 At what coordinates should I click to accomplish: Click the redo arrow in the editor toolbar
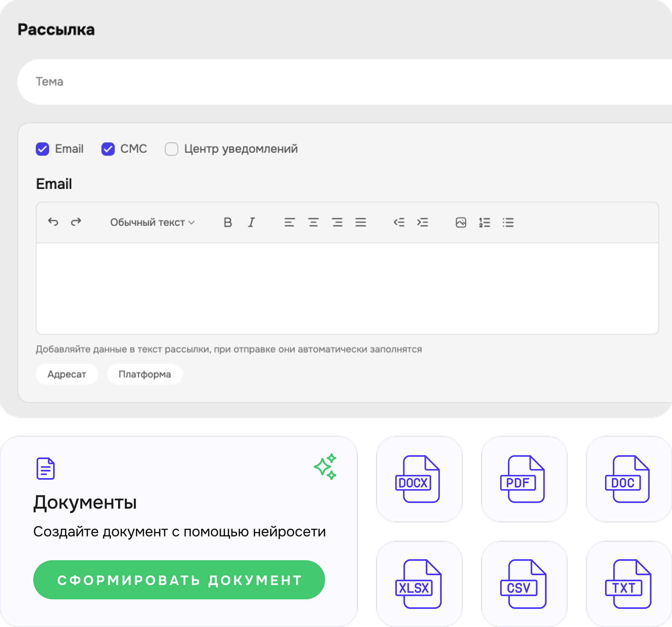tap(76, 222)
